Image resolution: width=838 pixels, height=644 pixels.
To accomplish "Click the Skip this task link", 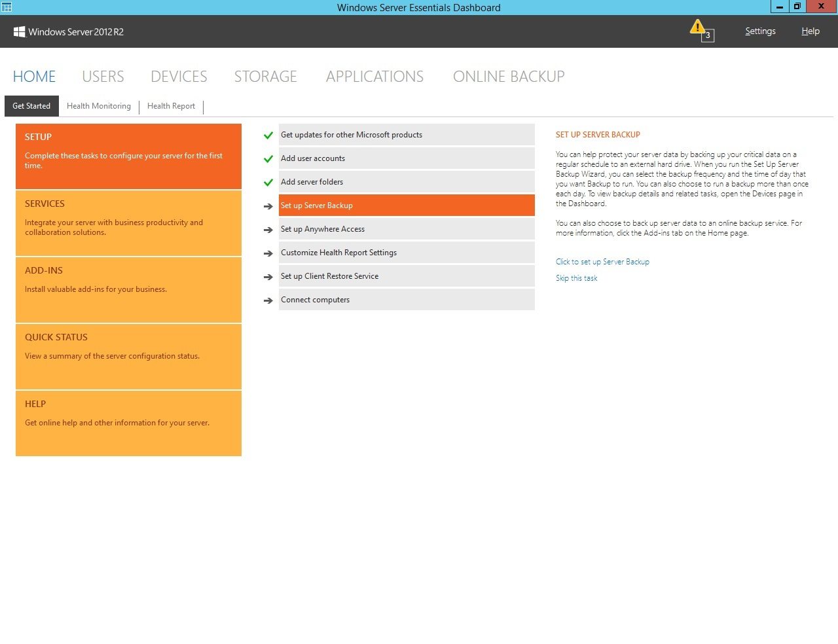I will (576, 278).
